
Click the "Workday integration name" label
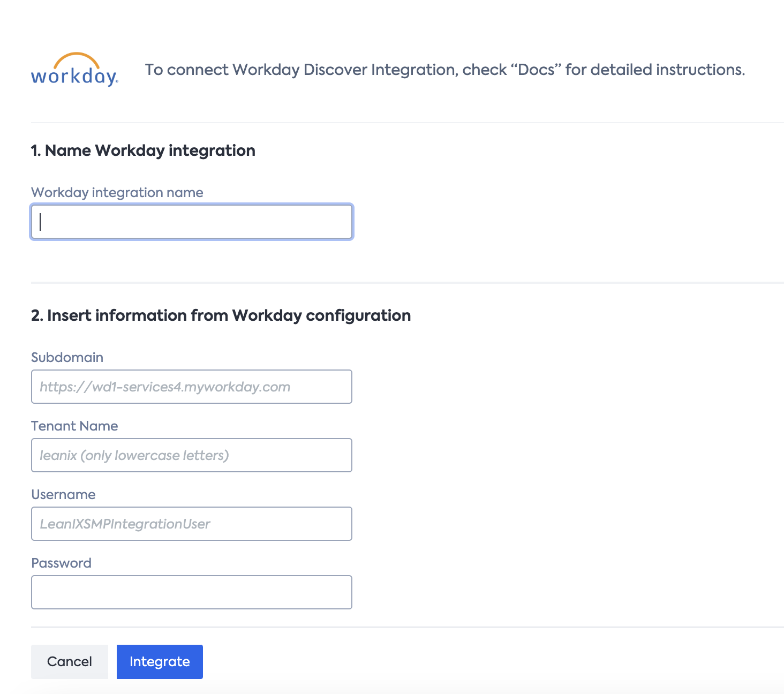(x=117, y=193)
